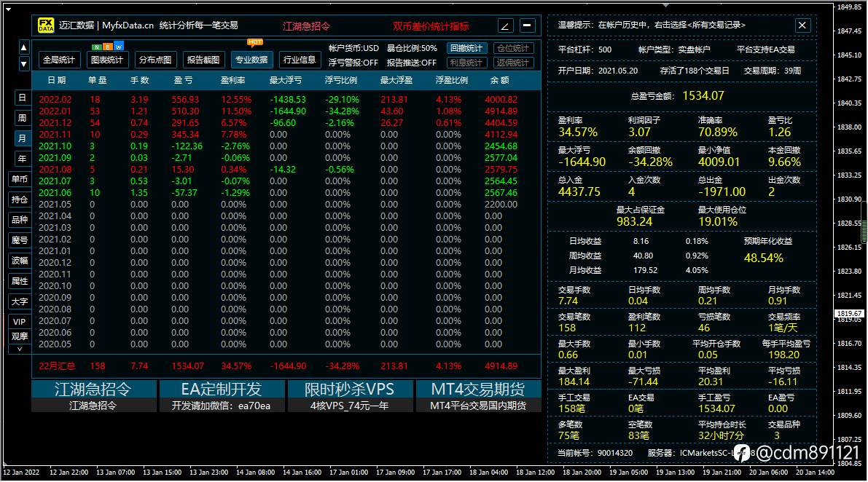
Task: Switch to the 专业数据 tab
Action: click(x=251, y=60)
